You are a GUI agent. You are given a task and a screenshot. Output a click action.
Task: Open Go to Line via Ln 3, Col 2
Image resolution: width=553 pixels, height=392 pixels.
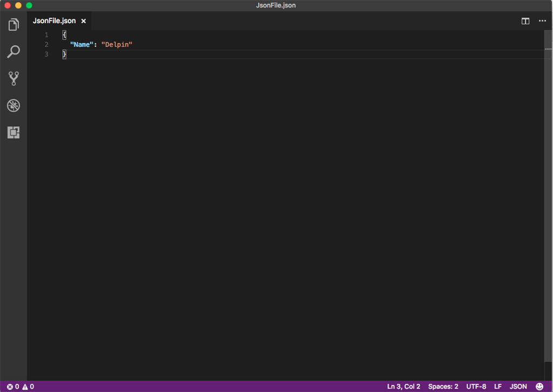click(x=403, y=387)
